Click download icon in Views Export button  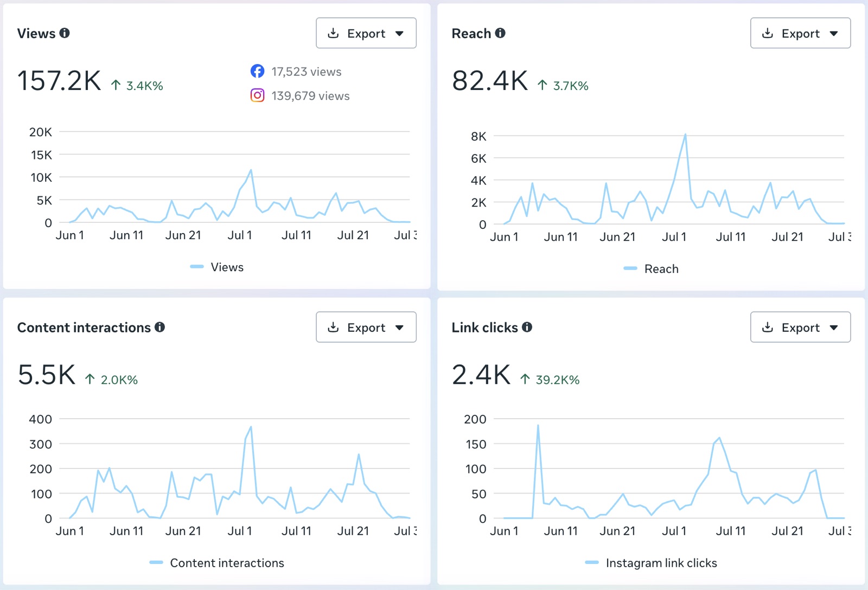point(333,33)
